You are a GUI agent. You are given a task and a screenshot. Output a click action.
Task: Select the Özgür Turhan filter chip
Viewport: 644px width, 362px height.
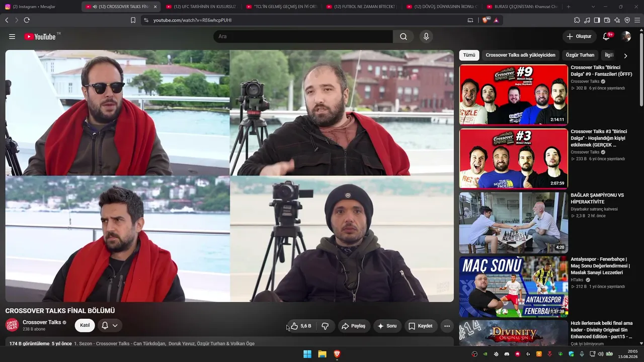[x=580, y=55]
